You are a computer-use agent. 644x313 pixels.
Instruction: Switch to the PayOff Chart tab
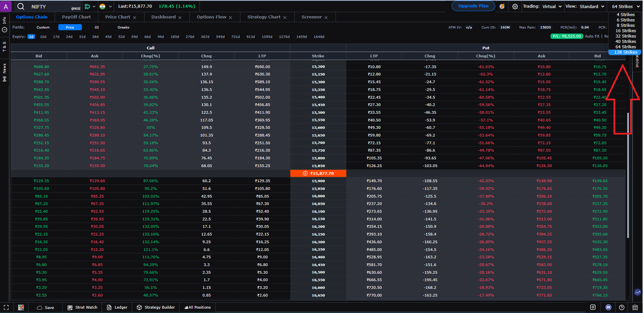[76, 17]
